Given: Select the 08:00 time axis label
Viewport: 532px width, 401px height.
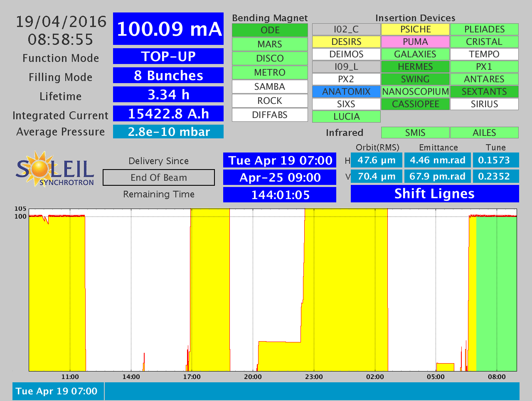Looking at the screenshot, I should 497,377.
